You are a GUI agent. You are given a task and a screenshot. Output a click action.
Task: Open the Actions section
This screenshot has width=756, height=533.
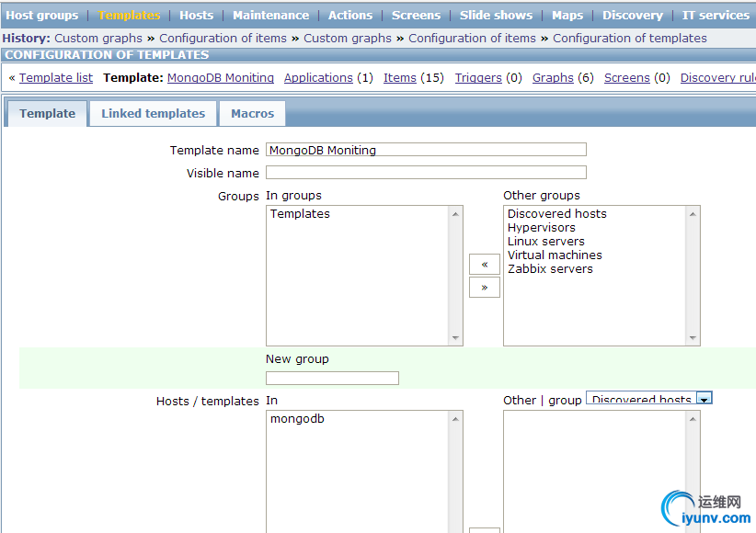[350, 15]
